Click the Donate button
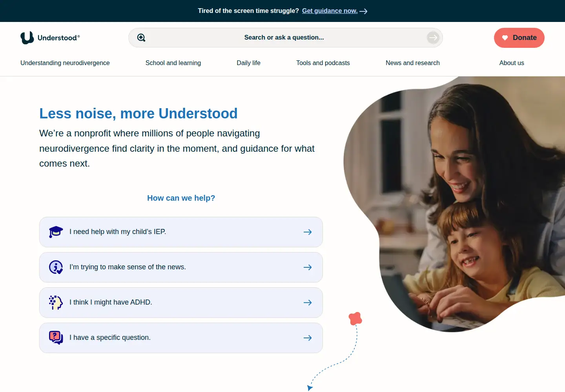The height and width of the screenshot is (392, 565). [519, 38]
